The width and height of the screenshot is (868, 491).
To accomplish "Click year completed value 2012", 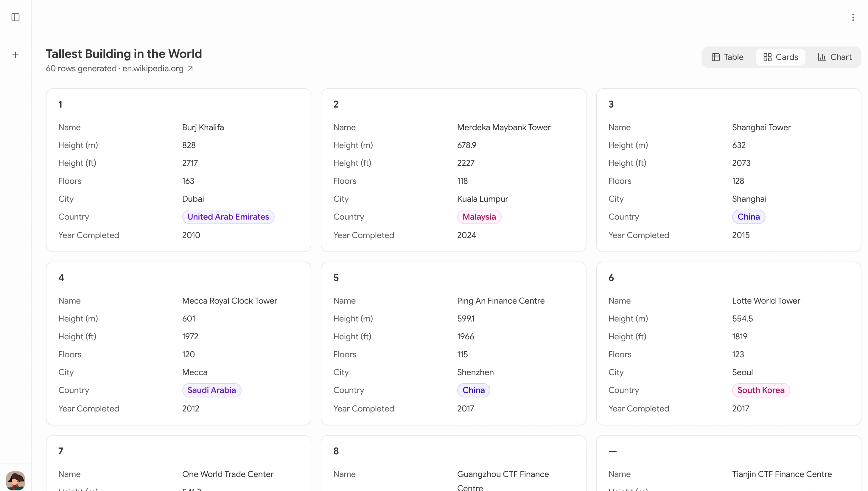I will [x=191, y=409].
